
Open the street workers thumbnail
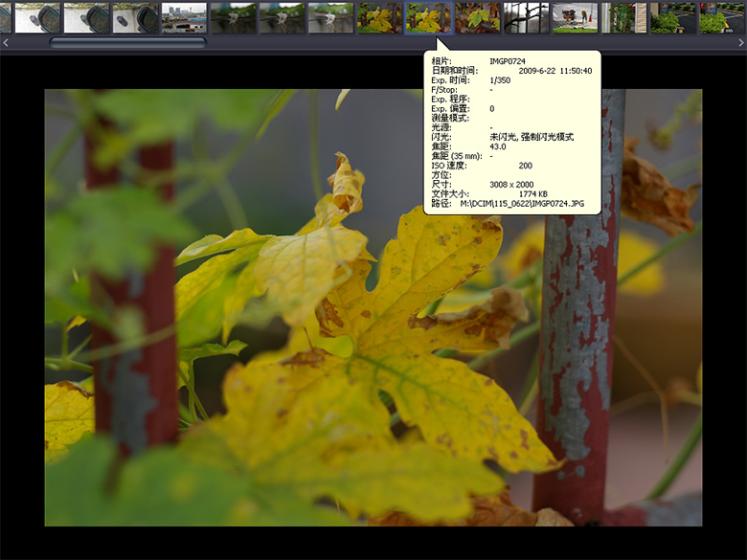coord(575,17)
